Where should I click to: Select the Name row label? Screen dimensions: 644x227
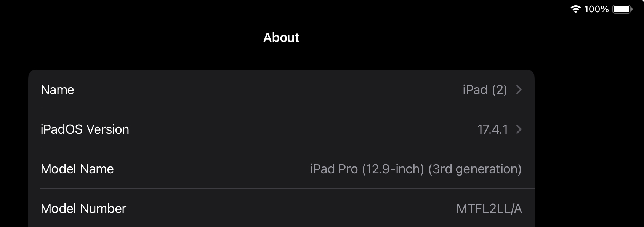[x=57, y=90]
